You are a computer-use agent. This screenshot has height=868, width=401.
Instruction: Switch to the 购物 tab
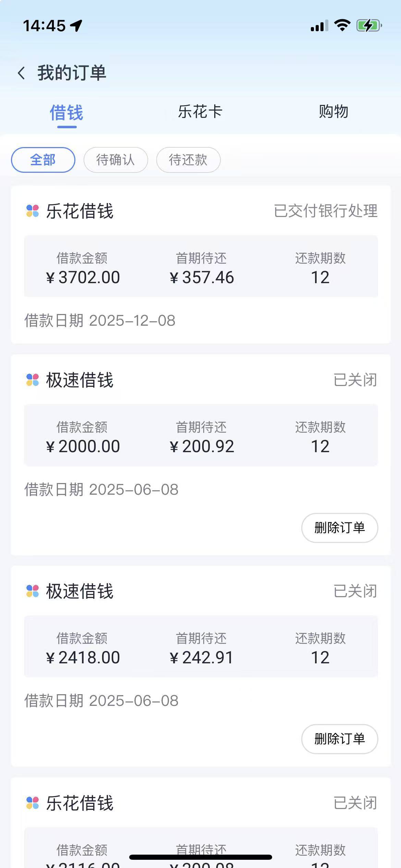tap(333, 112)
